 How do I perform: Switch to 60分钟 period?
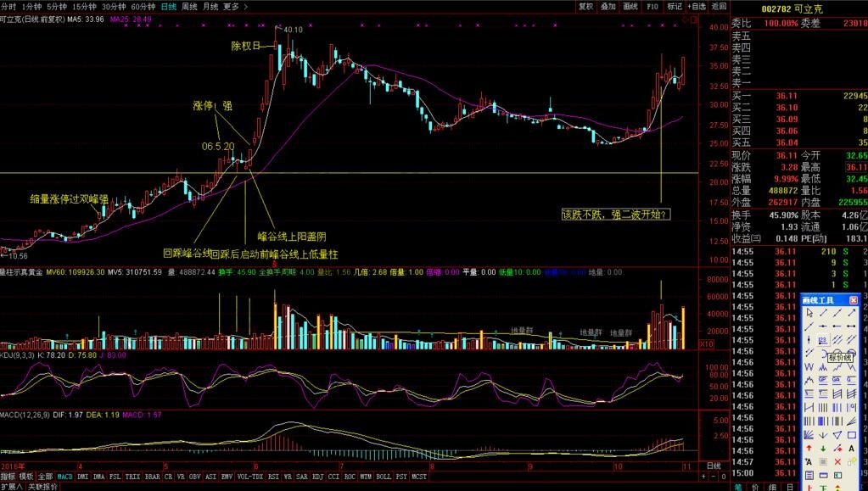(x=143, y=7)
